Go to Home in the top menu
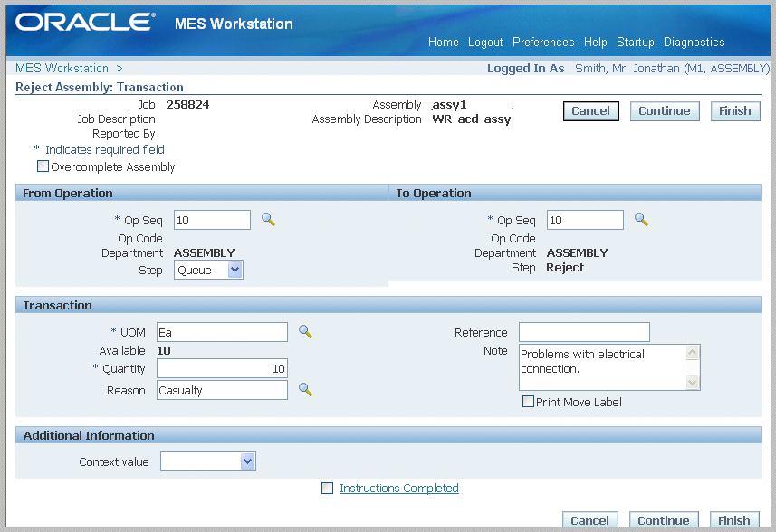 pyautogui.click(x=443, y=42)
